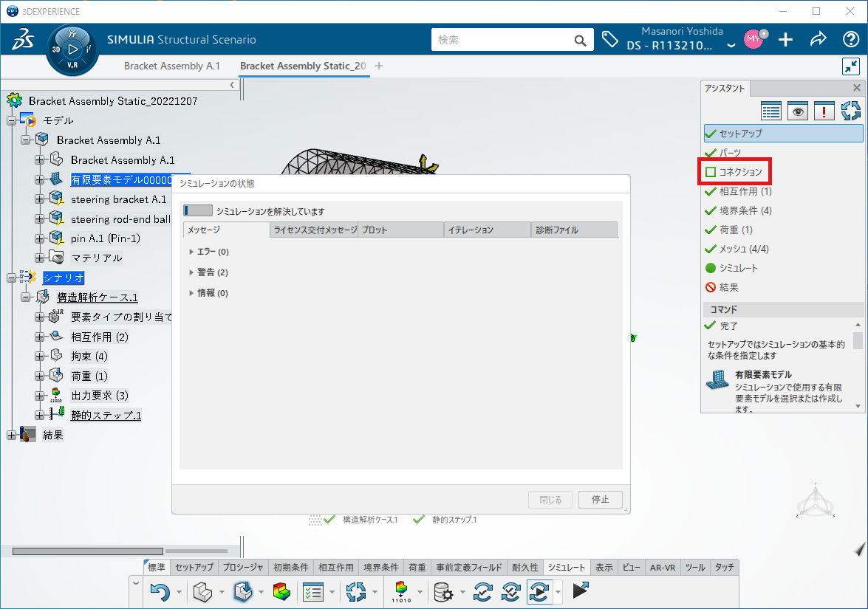
Task: Click the 11010 output request icon
Action: [401, 592]
